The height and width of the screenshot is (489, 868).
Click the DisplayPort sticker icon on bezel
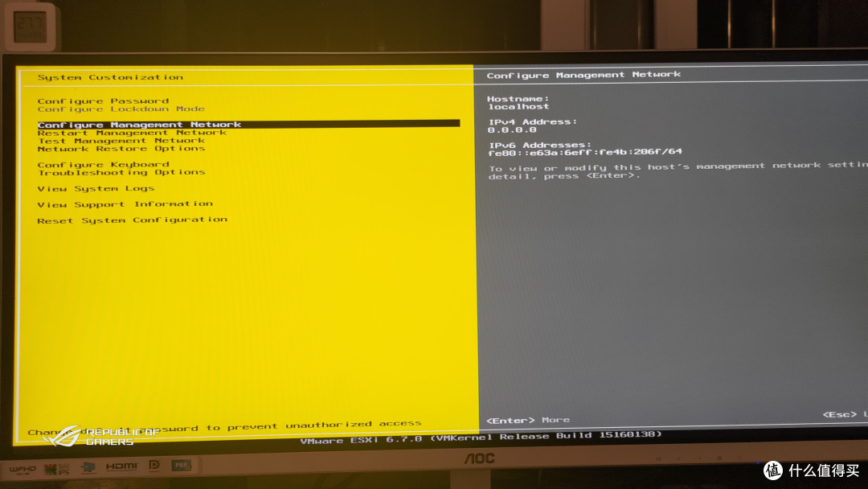point(154,466)
